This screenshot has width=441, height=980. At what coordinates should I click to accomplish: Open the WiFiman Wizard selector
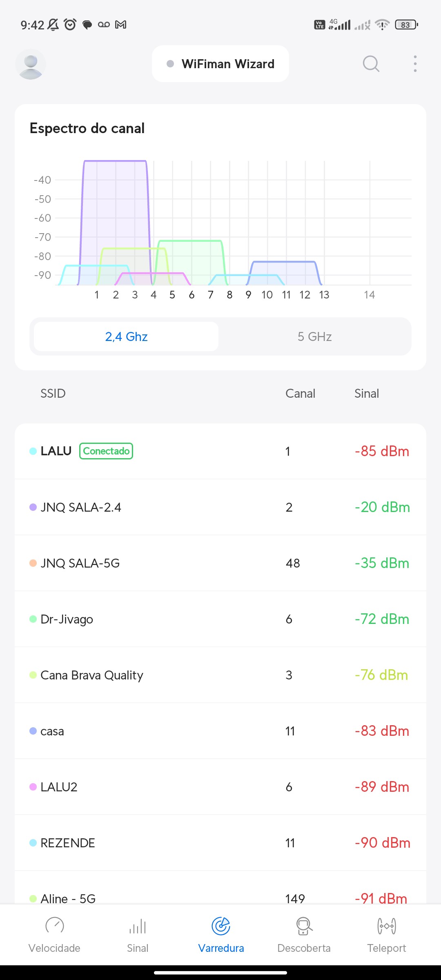click(x=220, y=64)
